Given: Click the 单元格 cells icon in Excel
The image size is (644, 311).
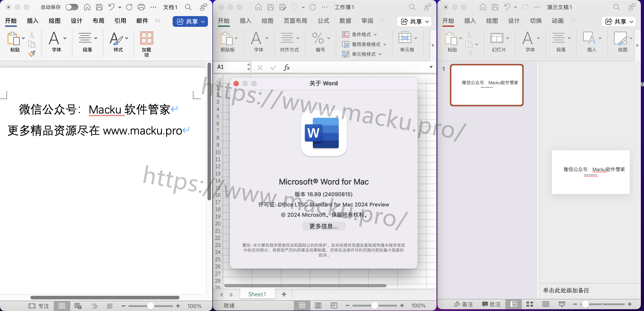Looking at the screenshot, I should [405, 38].
